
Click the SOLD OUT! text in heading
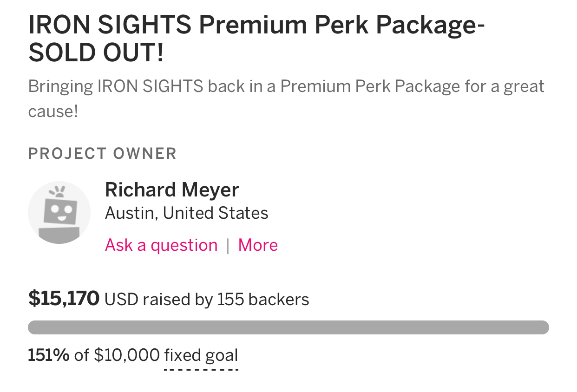click(96, 53)
